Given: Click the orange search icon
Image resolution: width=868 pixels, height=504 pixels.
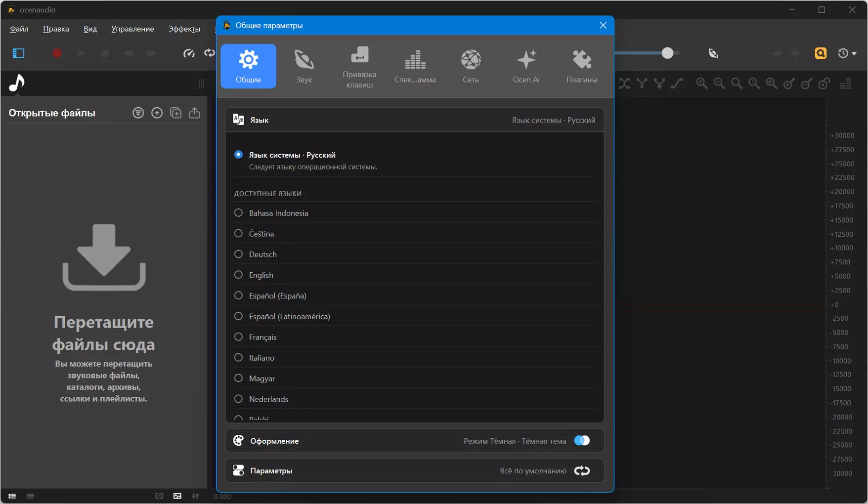Looking at the screenshot, I should [x=821, y=53].
